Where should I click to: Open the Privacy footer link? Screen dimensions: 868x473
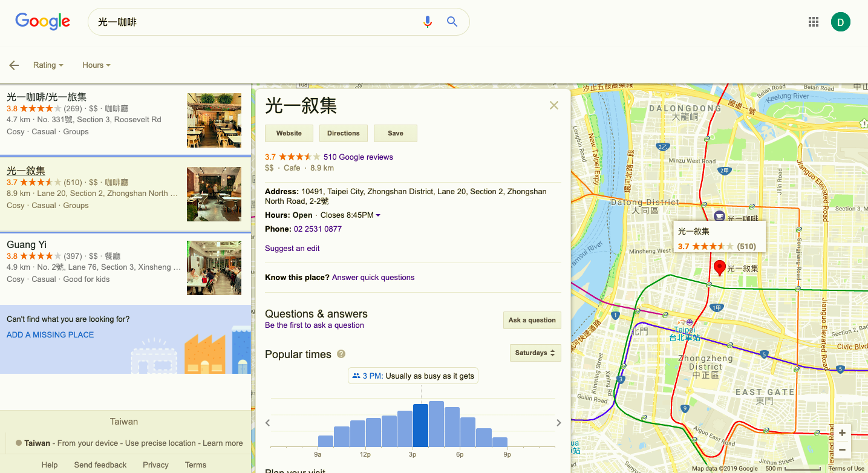[x=155, y=465]
